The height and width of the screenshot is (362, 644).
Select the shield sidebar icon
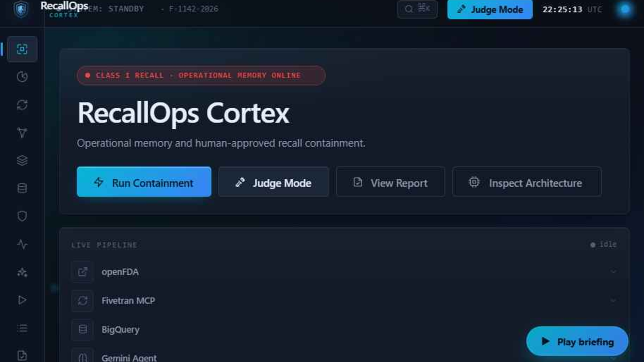(x=22, y=216)
